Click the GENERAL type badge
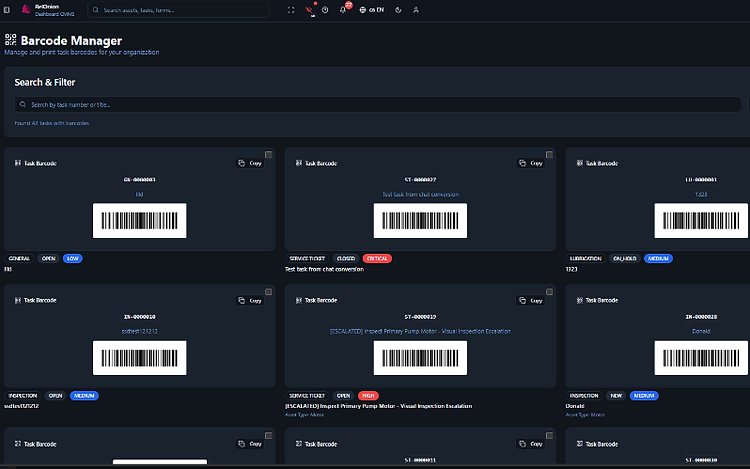The width and height of the screenshot is (750, 469). click(19, 258)
